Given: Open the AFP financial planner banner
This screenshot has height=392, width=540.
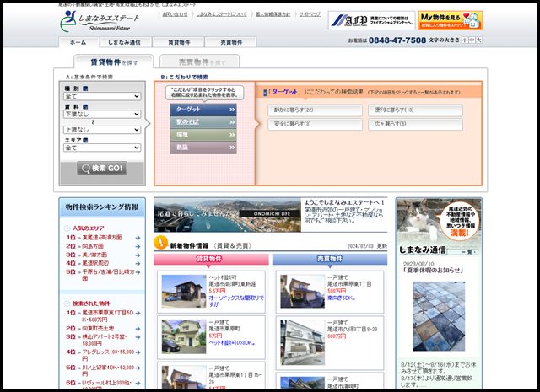Looking at the screenshot, I should point(371,20).
